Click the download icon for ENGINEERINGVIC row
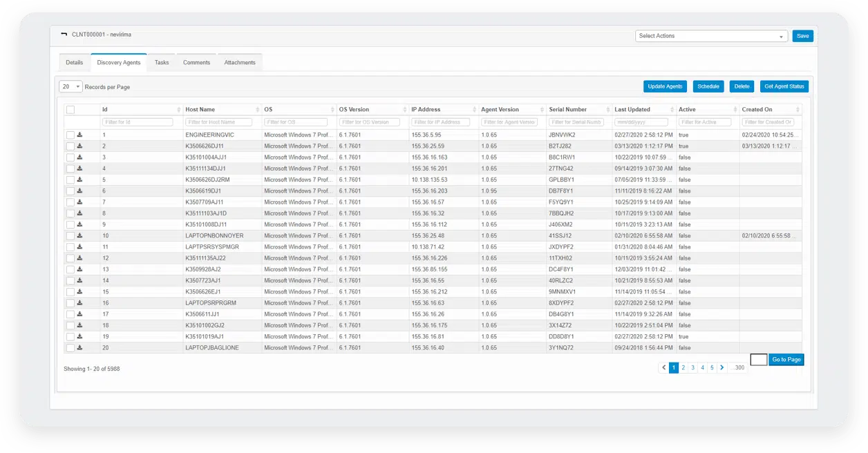Image resolution: width=868 pixels, height=453 pixels. click(79, 135)
